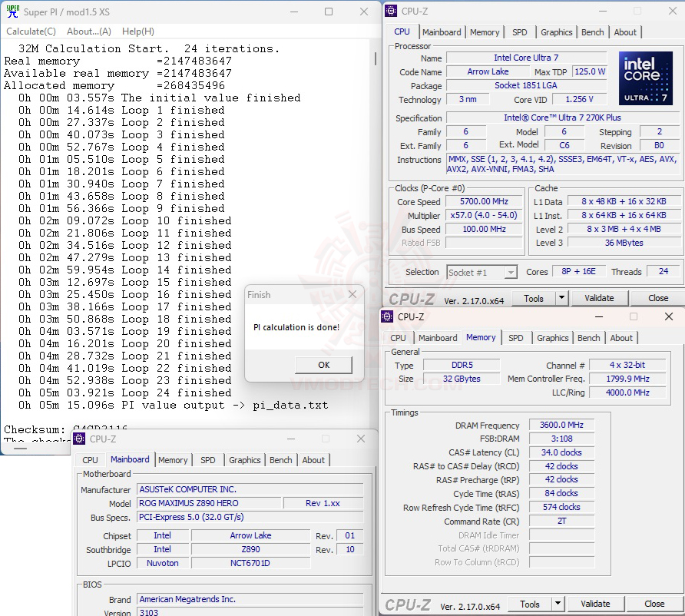Switch to Memory tab in top CPU-Z window
The width and height of the screenshot is (685, 616).
[485, 32]
